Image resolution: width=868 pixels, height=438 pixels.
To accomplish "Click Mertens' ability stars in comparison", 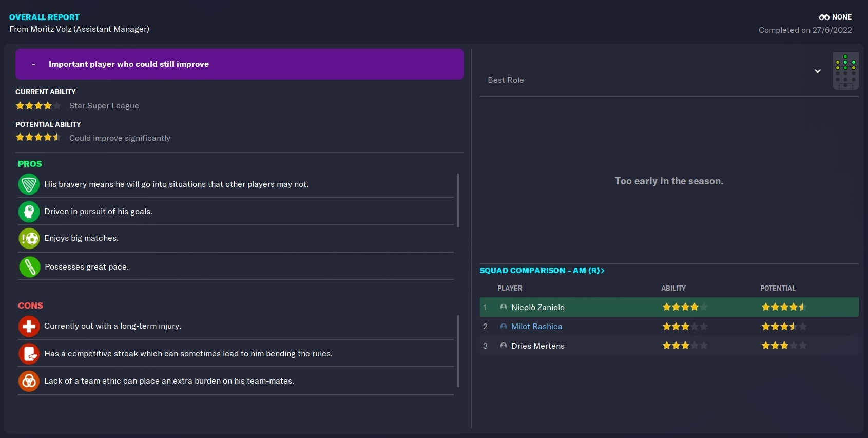I will click(685, 346).
